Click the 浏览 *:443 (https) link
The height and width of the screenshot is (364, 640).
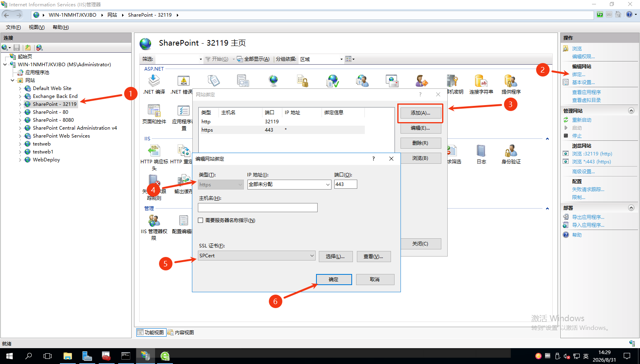coord(591,162)
